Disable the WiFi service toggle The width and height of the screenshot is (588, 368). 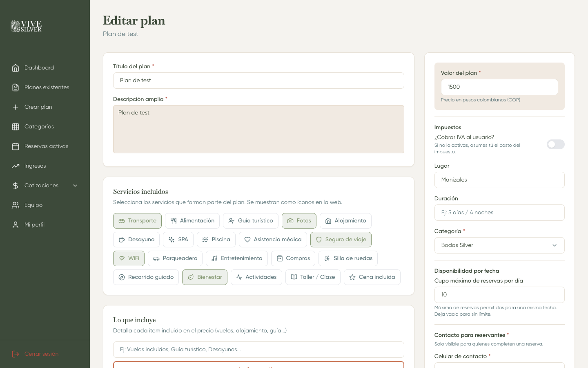pyautogui.click(x=129, y=258)
